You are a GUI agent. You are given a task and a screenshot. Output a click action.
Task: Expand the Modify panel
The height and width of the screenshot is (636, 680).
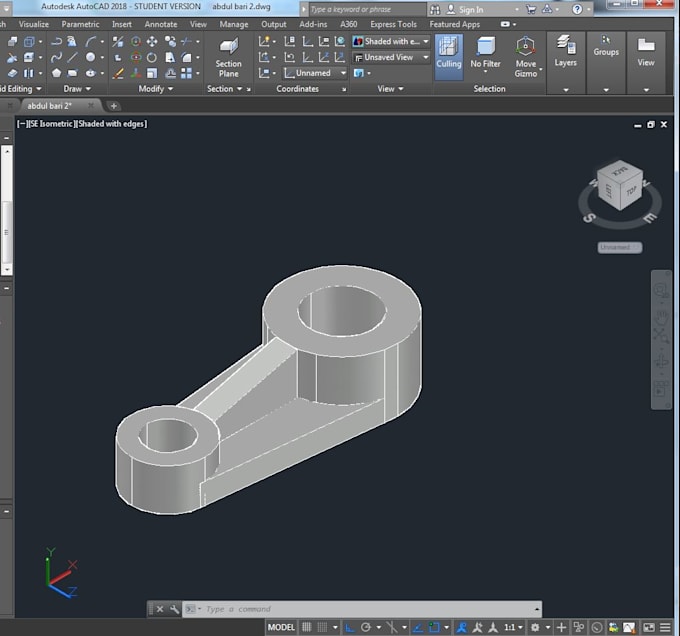click(x=155, y=88)
